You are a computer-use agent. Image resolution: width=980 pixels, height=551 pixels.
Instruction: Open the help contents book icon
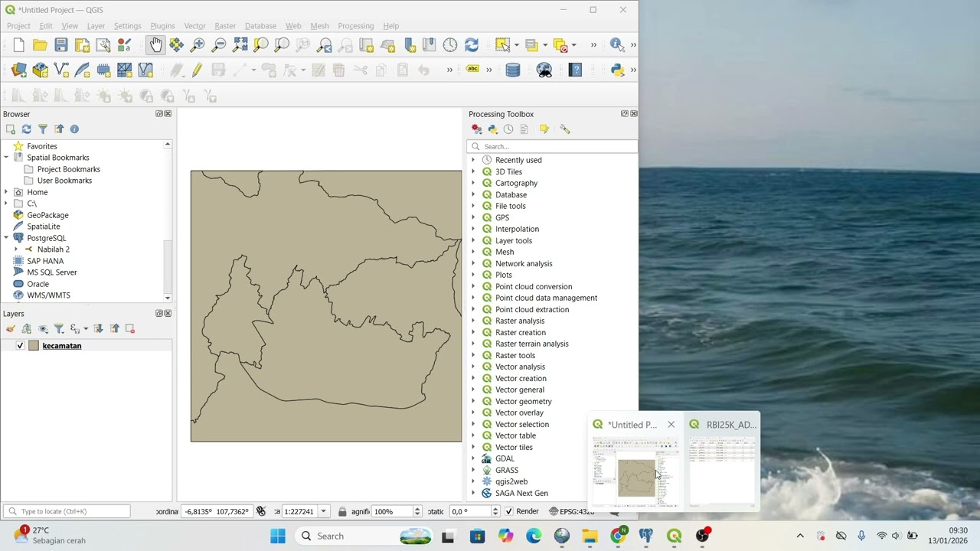click(x=576, y=70)
